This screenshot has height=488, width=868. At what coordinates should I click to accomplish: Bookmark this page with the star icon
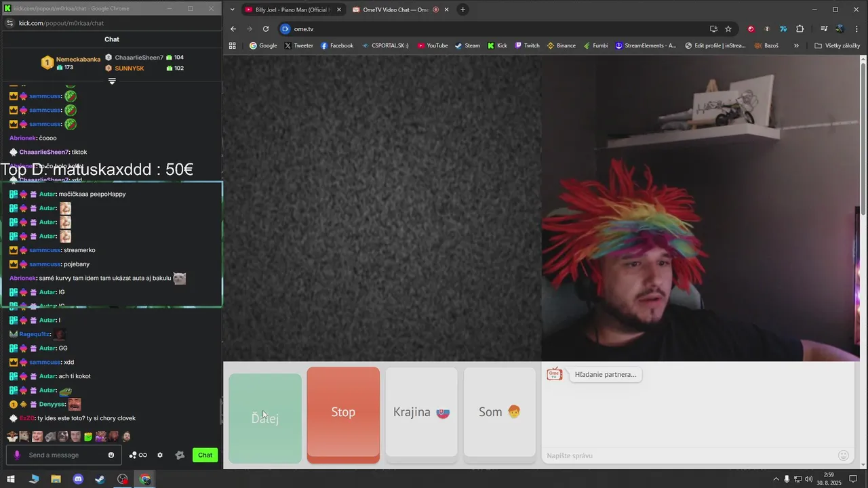click(x=728, y=29)
